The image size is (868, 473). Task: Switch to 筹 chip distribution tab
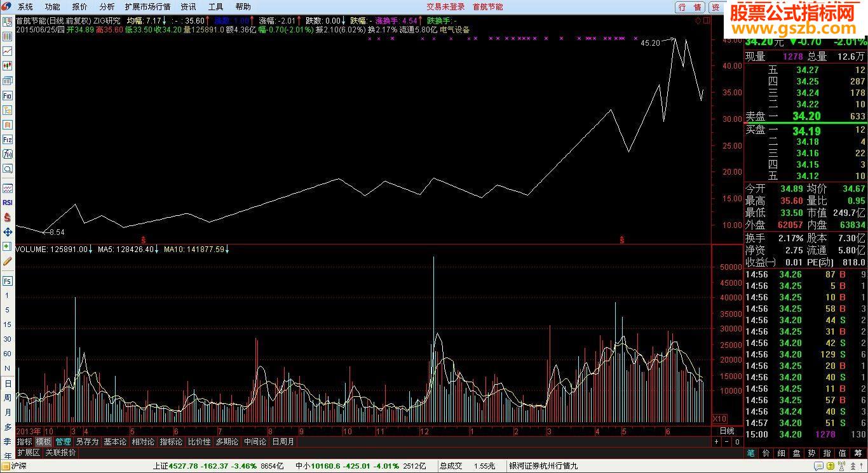tap(857, 453)
